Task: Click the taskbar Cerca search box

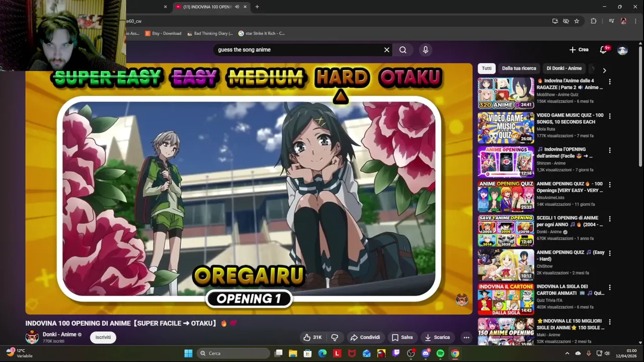Action: coord(233,353)
